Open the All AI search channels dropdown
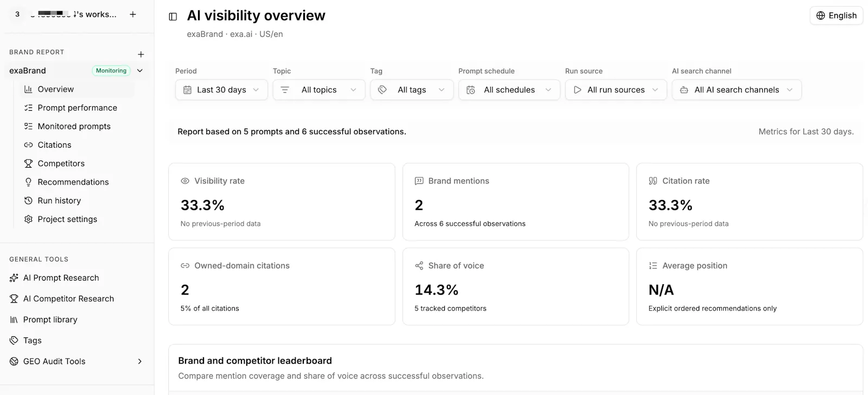Viewport: 868px width, 395px height. point(737,90)
